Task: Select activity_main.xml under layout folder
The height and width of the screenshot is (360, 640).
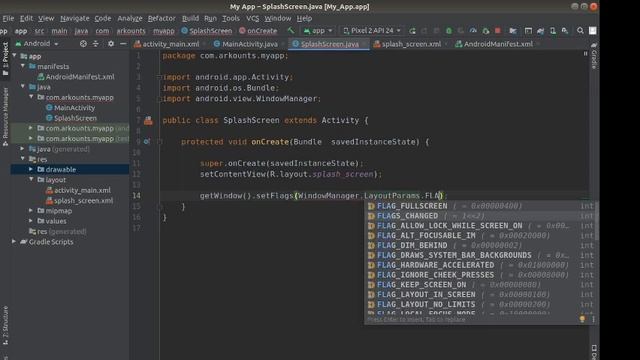Action: click(78, 190)
